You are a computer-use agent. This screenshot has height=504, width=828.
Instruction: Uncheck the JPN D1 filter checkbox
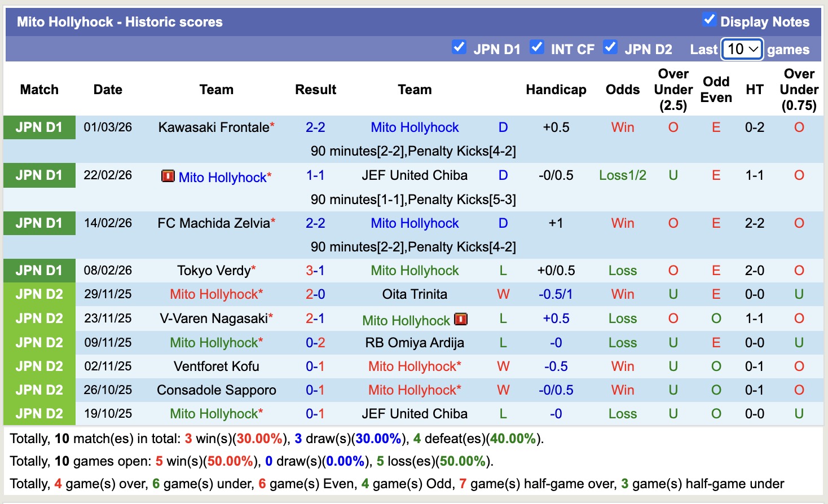459,48
